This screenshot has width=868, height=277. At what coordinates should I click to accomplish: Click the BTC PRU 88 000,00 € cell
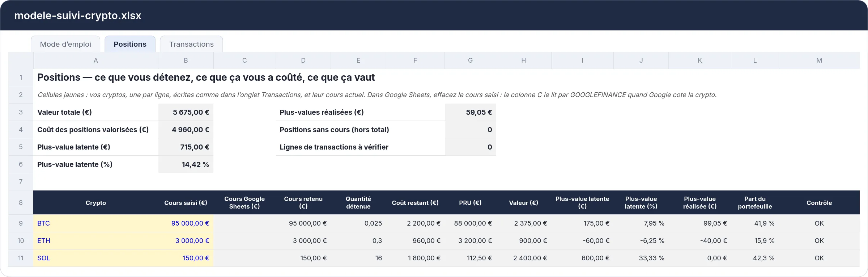pos(470,223)
